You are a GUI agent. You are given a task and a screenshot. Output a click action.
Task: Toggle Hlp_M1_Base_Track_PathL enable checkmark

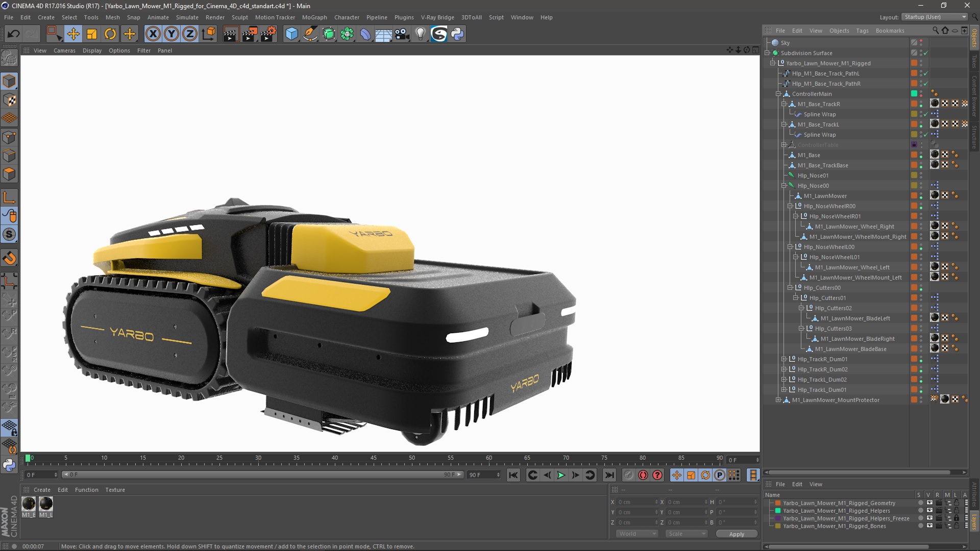pyautogui.click(x=925, y=73)
